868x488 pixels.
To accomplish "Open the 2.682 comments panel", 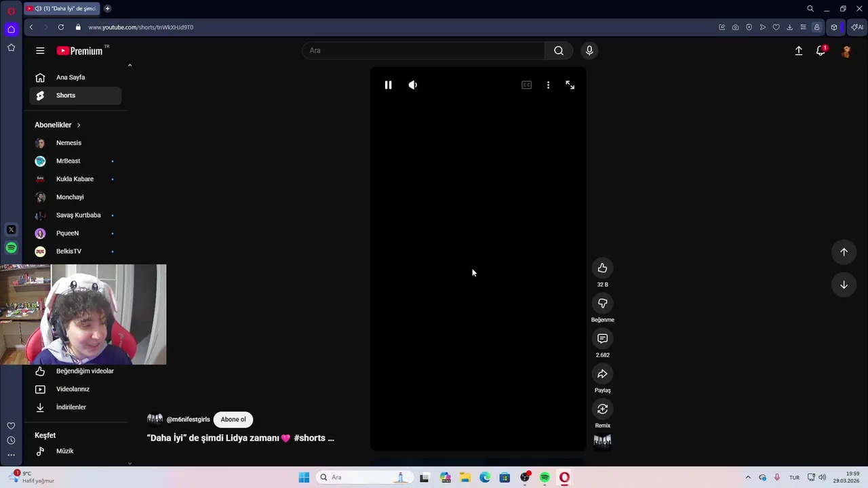I will (602, 338).
